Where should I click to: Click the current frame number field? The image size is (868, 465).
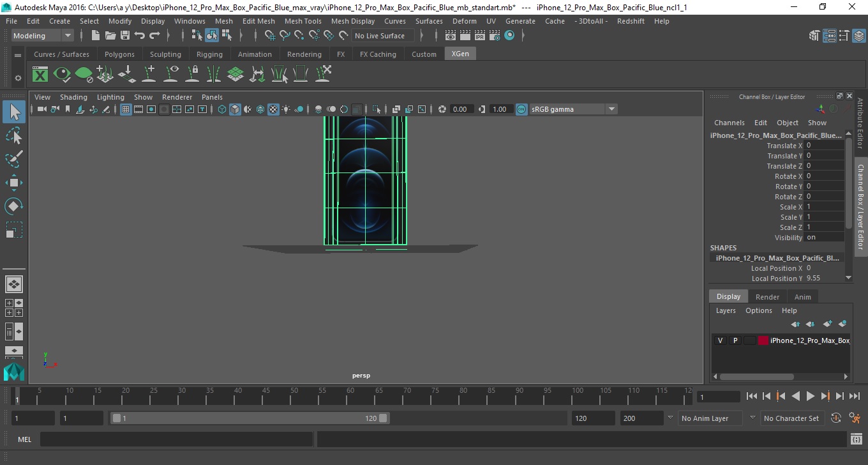click(x=718, y=397)
